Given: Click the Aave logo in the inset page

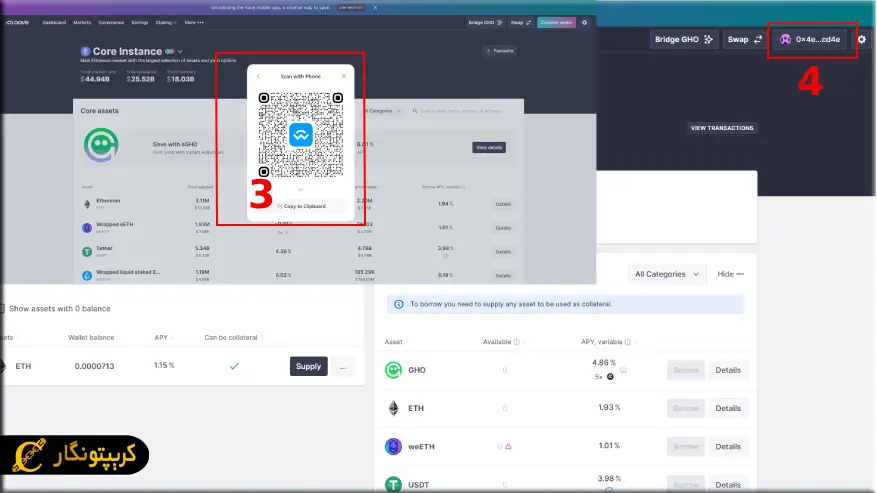Looking at the screenshot, I should coord(17,22).
